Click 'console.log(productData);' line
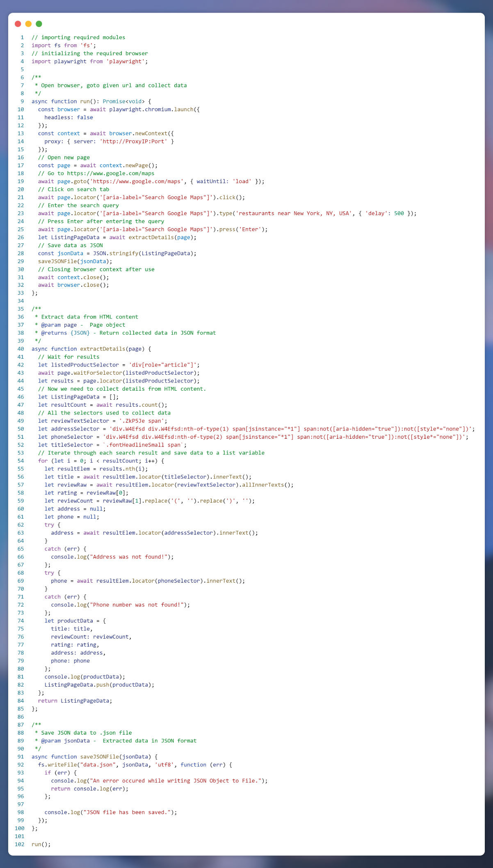The height and width of the screenshot is (868, 493). tap(85, 677)
